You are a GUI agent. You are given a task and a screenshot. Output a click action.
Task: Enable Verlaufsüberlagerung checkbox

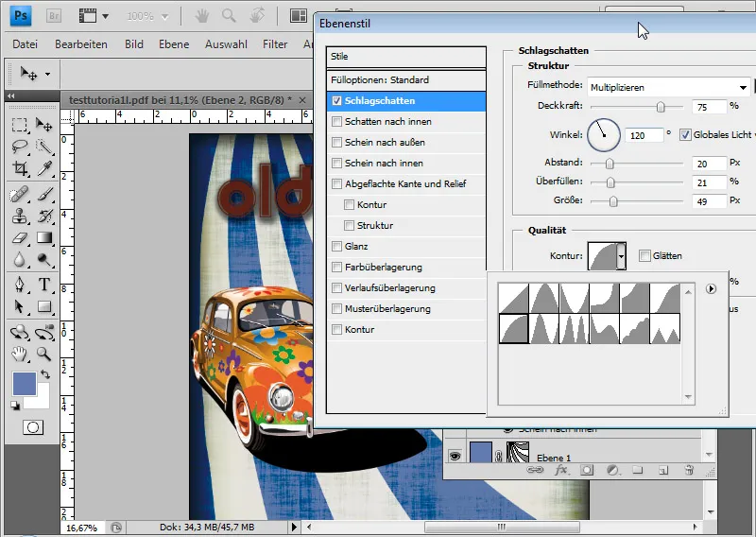tap(336, 288)
